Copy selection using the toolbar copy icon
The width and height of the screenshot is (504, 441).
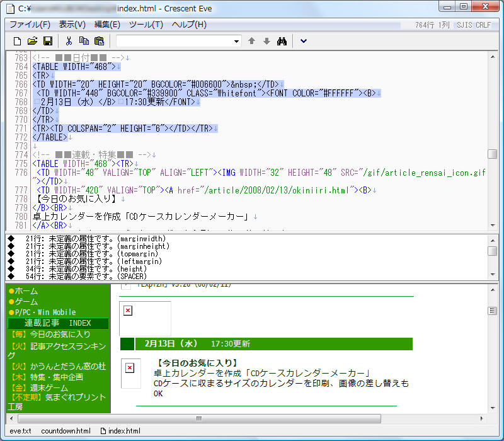tap(84, 41)
